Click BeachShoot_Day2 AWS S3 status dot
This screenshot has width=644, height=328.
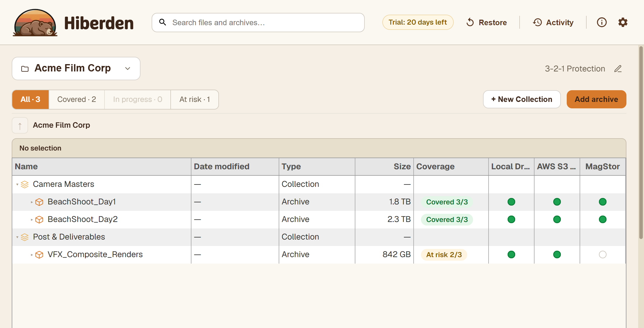(x=557, y=219)
